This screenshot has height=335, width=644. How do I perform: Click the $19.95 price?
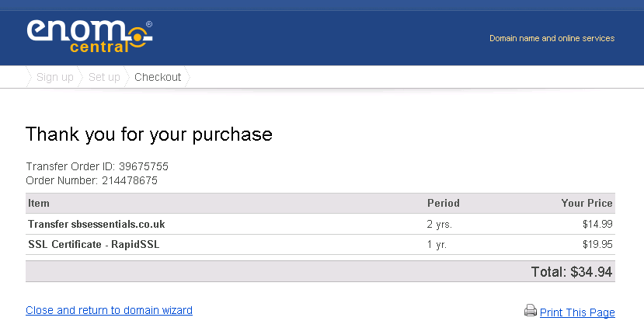point(597,244)
